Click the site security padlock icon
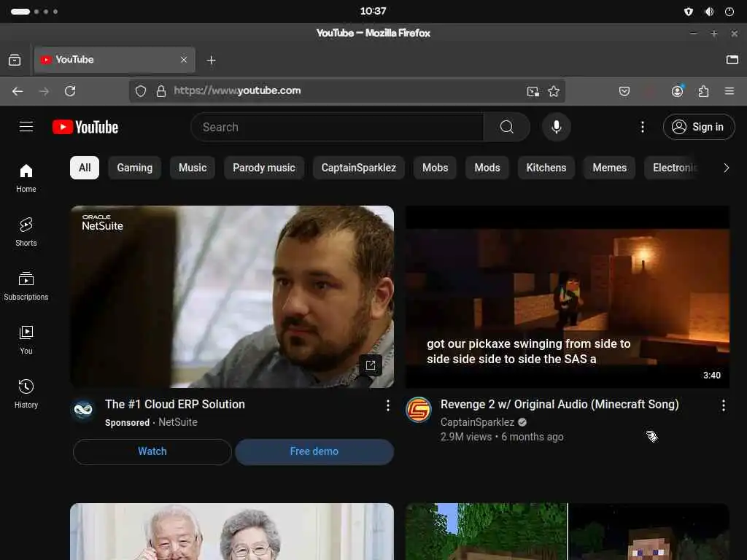The image size is (747, 560). pyautogui.click(x=161, y=91)
